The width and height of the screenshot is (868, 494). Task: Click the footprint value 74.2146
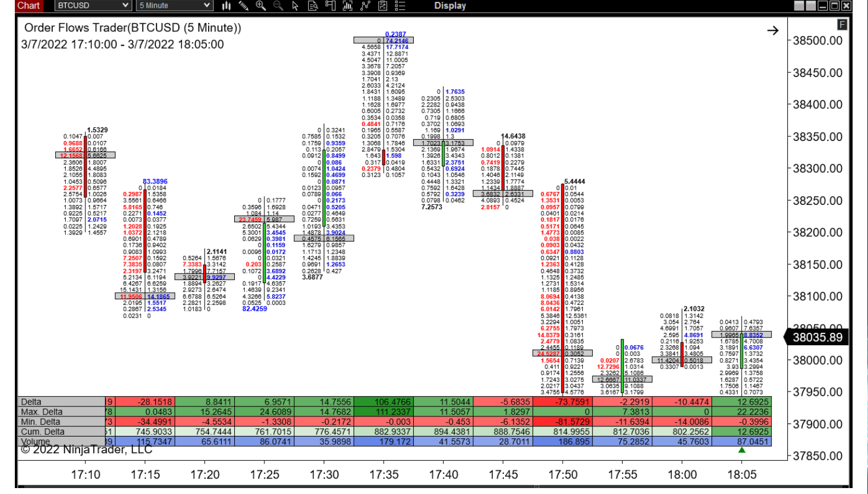(x=397, y=41)
